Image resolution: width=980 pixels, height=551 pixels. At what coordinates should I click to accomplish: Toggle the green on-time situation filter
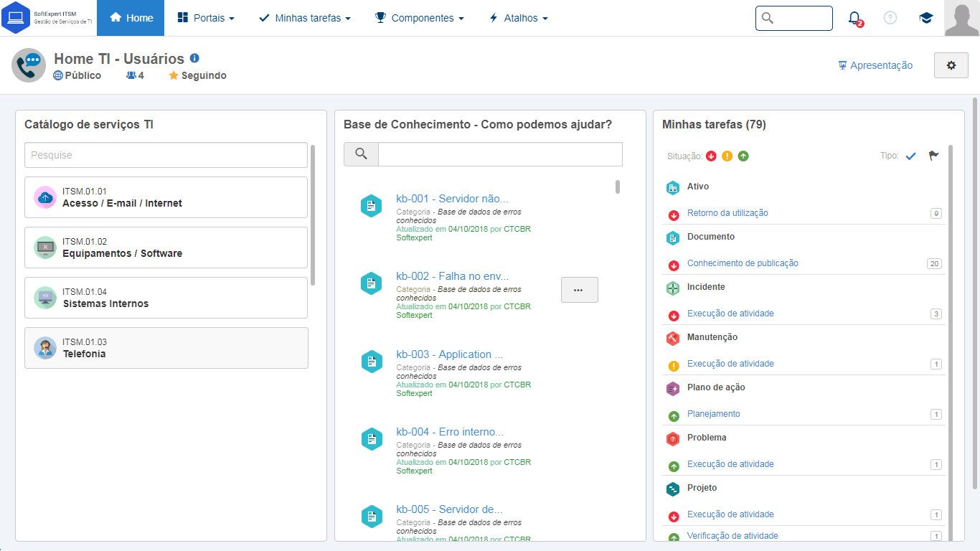[743, 156]
